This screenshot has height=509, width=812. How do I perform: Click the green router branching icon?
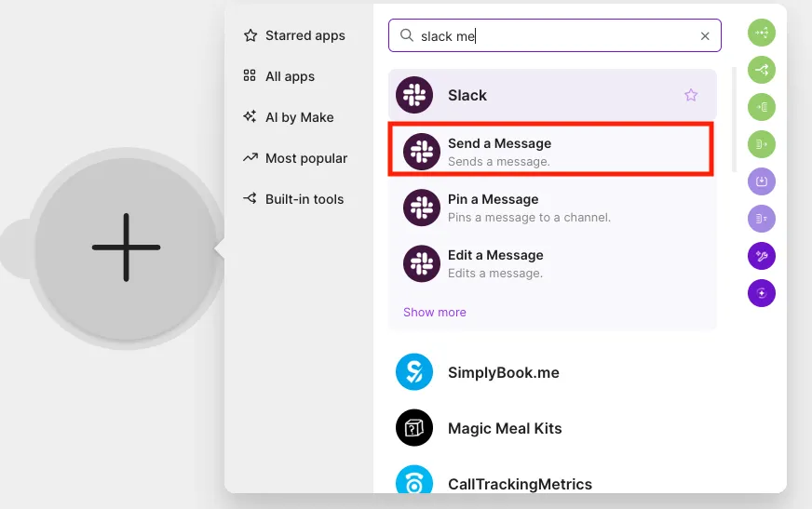(x=762, y=70)
